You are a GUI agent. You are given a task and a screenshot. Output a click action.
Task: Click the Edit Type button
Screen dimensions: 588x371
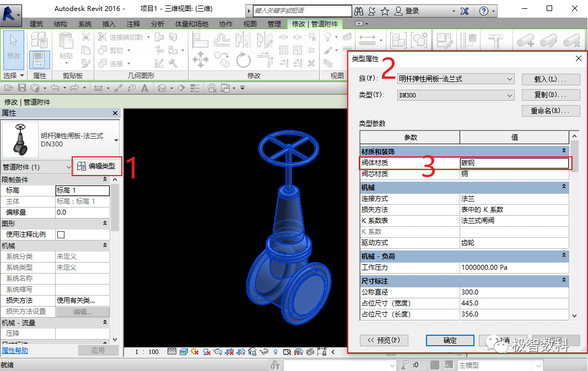click(x=97, y=166)
